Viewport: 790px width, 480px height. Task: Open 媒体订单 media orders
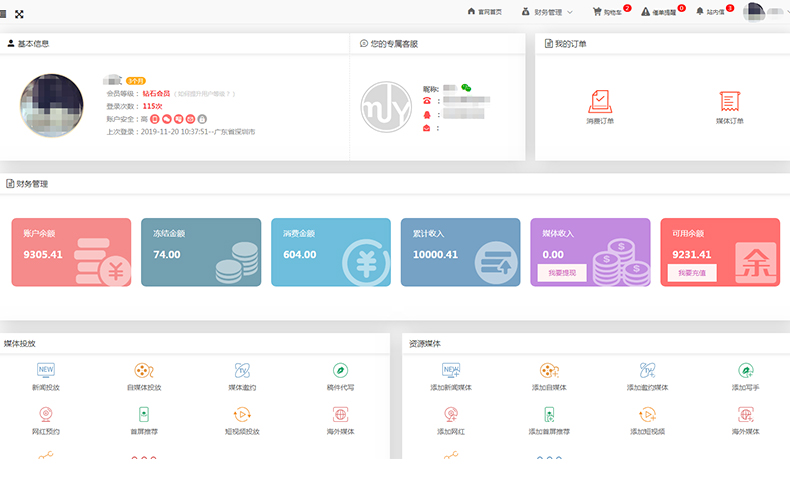[729, 106]
